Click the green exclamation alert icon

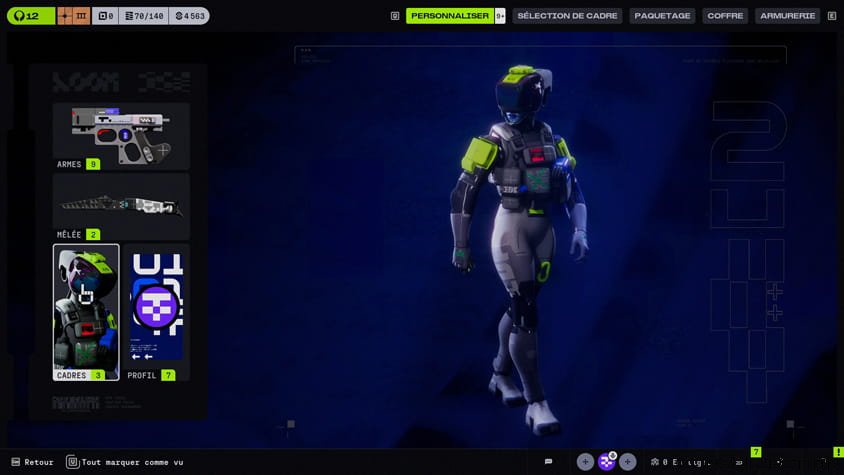(838, 453)
